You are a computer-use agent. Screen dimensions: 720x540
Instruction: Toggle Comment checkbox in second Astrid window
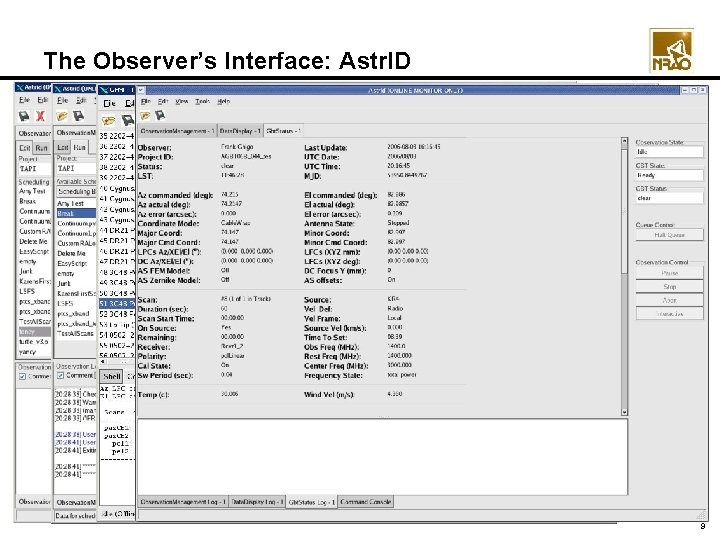[x=60, y=376]
